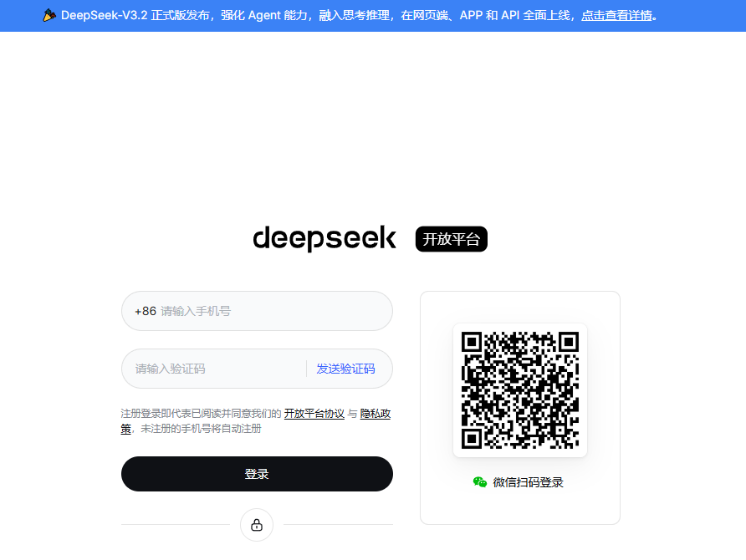Open the 开放平台协议 agreement link

pyautogui.click(x=314, y=414)
